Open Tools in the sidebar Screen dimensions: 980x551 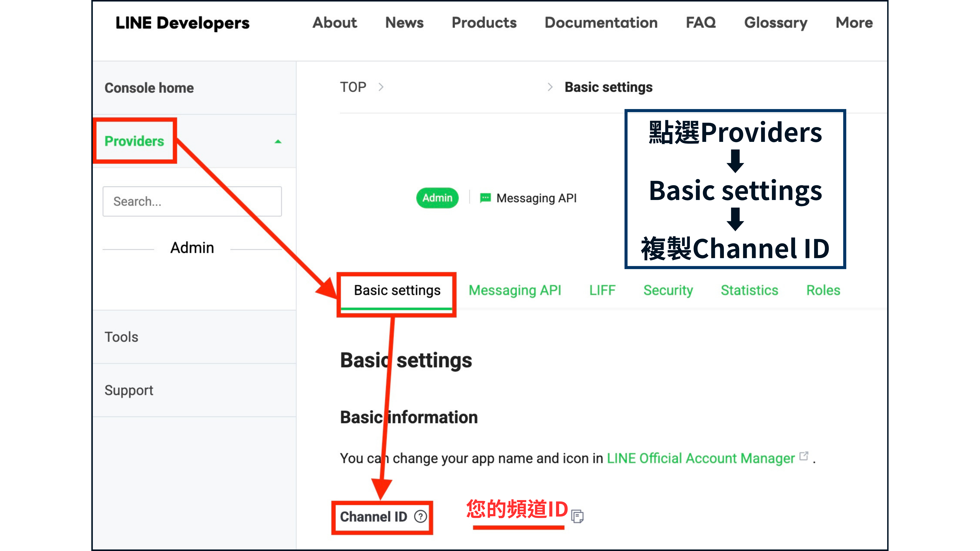(121, 337)
